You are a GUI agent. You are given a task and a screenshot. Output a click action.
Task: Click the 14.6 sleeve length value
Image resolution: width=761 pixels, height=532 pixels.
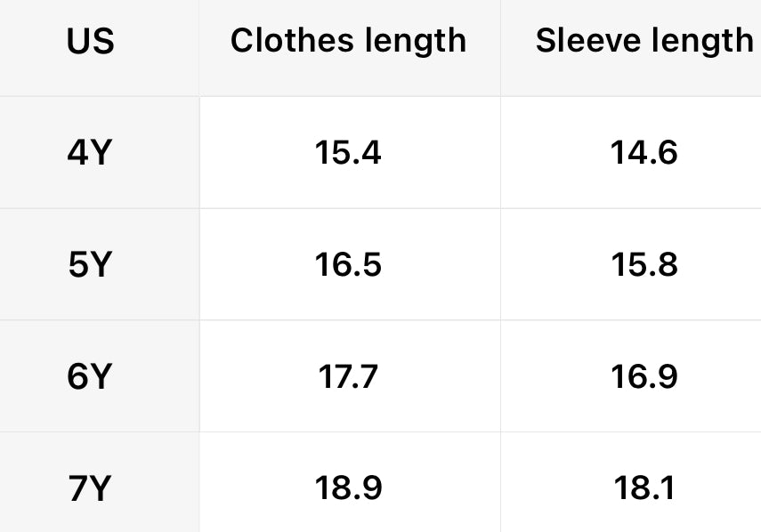click(x=644, y=153)
